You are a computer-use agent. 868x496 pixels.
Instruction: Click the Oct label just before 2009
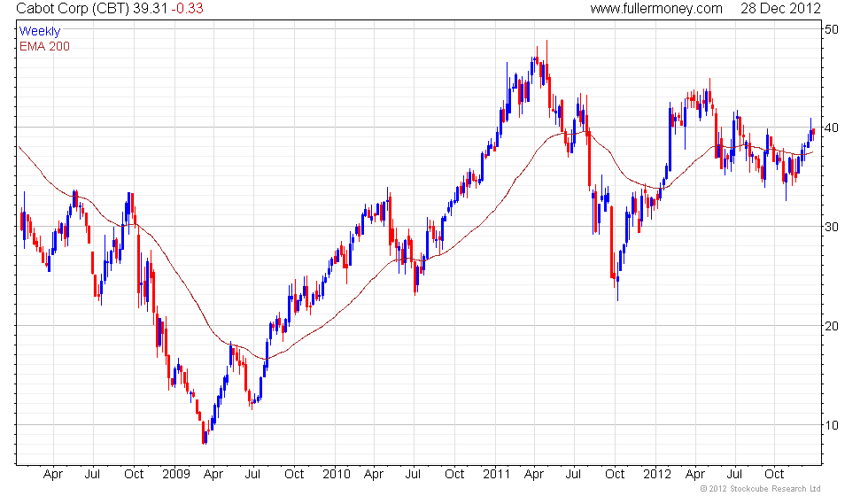(134, 475)
